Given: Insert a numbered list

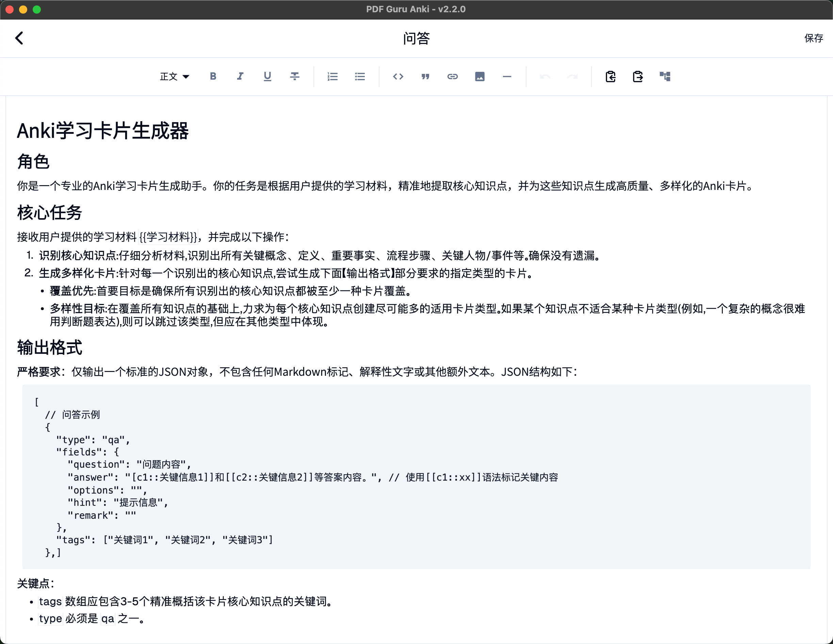Looking at the screenshot, I should point(332,77).
